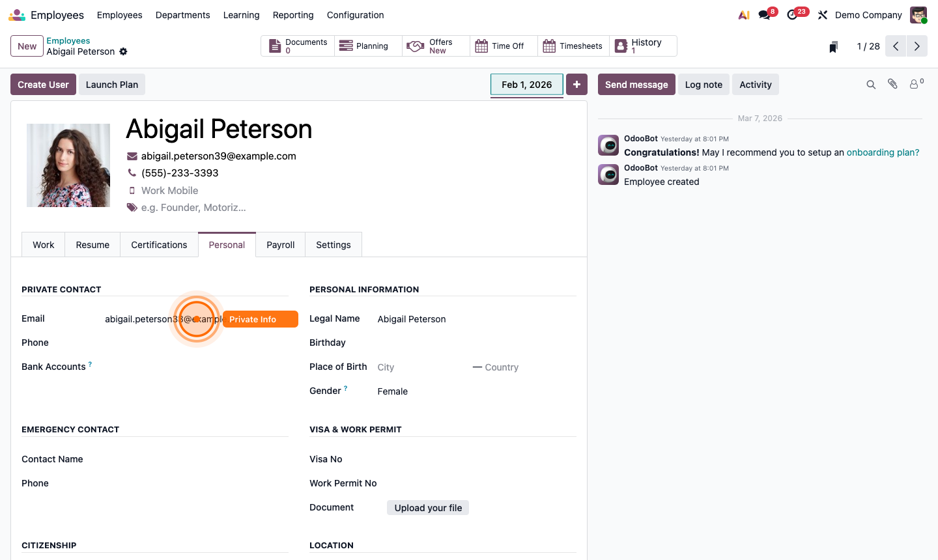The height and width of the screenshot is (560, 938).
Task: Open the Offers handshake icon
Action: click(x=415, y=46)
